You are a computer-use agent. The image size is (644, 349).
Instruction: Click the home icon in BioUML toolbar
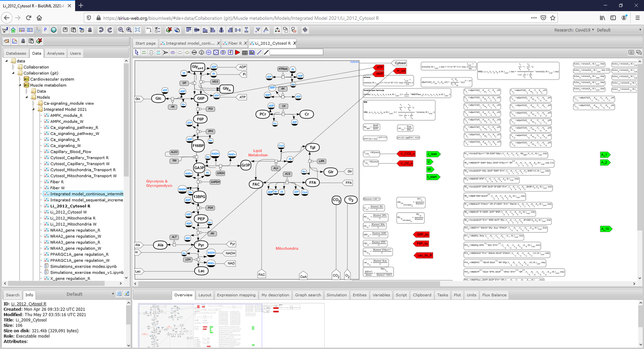point(13,30)
